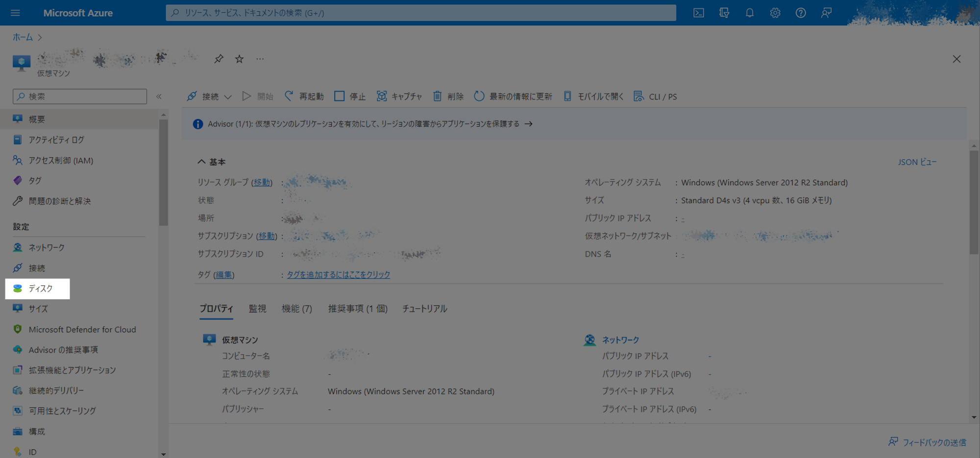Open ディスク in the left menu

click(38, 289)
